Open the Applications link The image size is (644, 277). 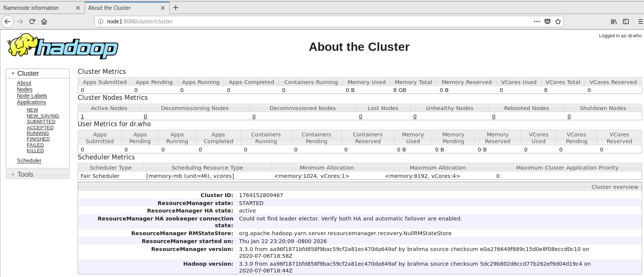coord(31,102)
